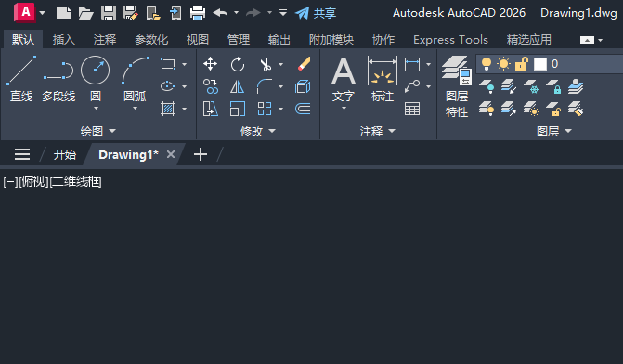Open the Quick Access Toolbar customize dropdown
623x364 pixels.
[x=283, y=13]
